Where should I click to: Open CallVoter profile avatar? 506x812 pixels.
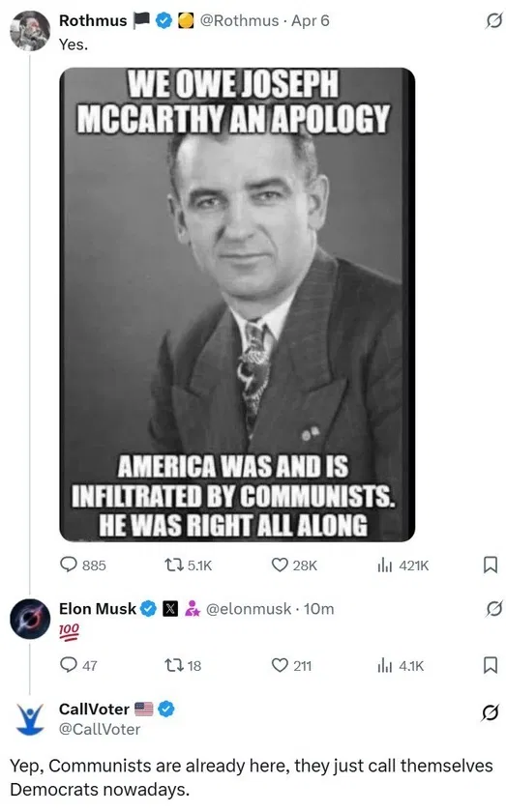30,719
